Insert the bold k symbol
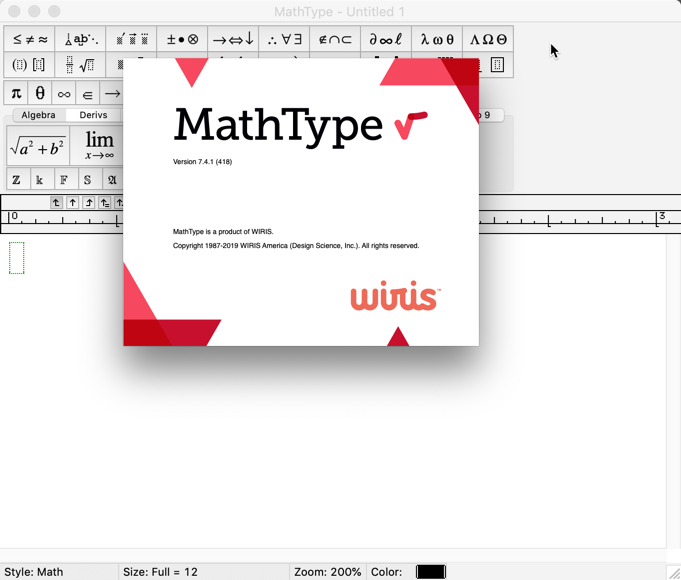681x580 pixels. click(x=42, y=179)
